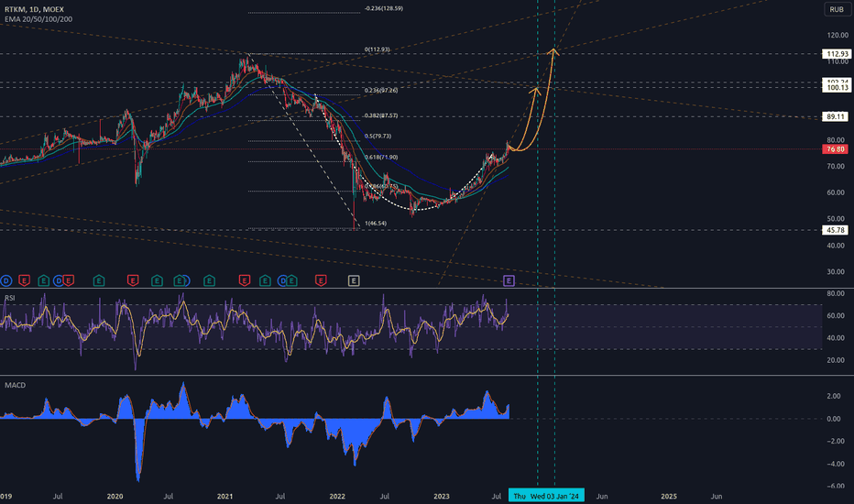Screen dimensions: 854x504
Task: Click the 45.78 price label on axis
Action: point(835,231)
